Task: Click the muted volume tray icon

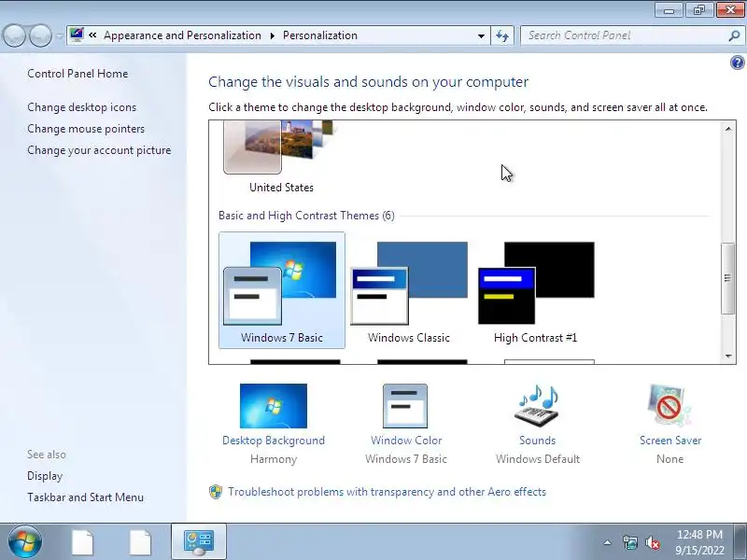Action: click(x=652, y=542)
